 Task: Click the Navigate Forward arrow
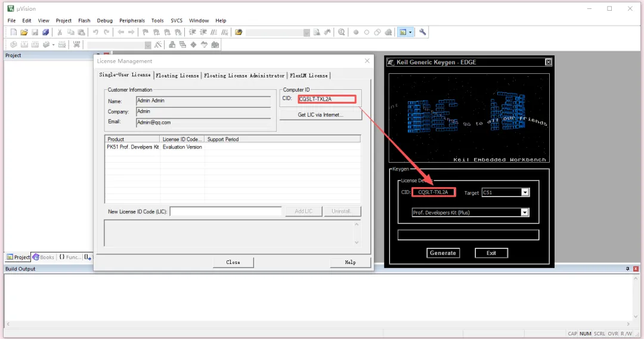coord(131,32)
